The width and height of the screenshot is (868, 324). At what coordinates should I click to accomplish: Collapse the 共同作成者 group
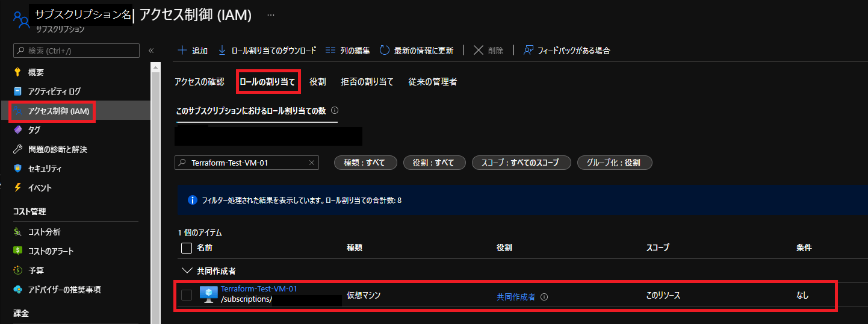tap(186, 271)
